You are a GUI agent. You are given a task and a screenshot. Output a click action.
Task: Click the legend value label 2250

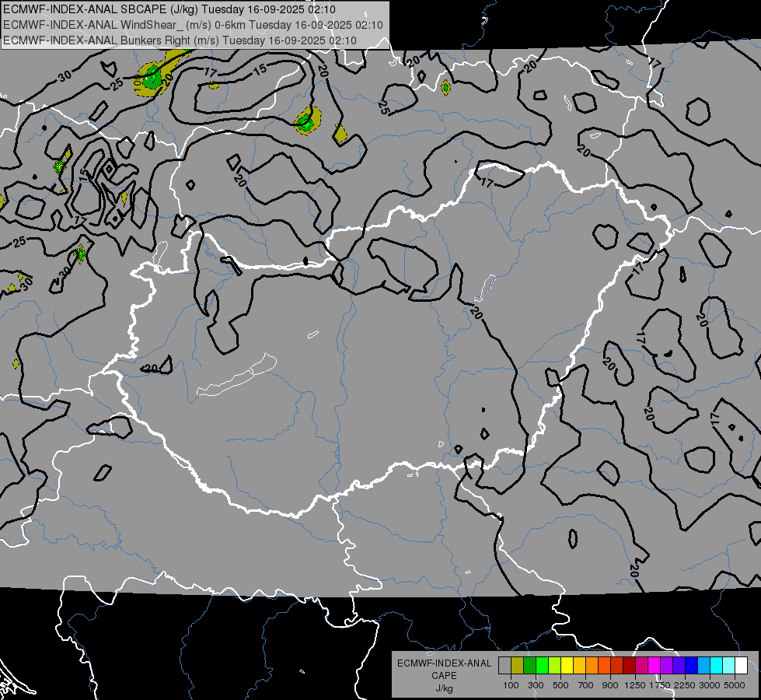(x=685, y=685)
